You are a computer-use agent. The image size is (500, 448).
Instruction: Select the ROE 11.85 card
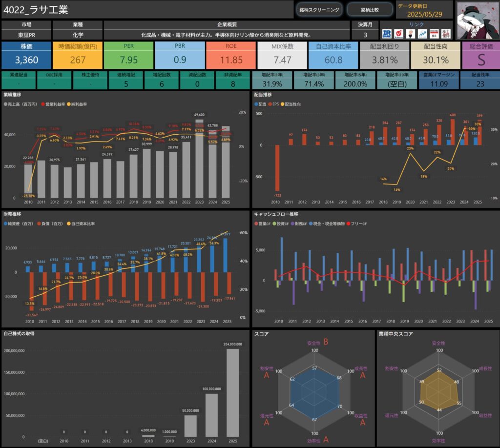click(x=231, y=55)
